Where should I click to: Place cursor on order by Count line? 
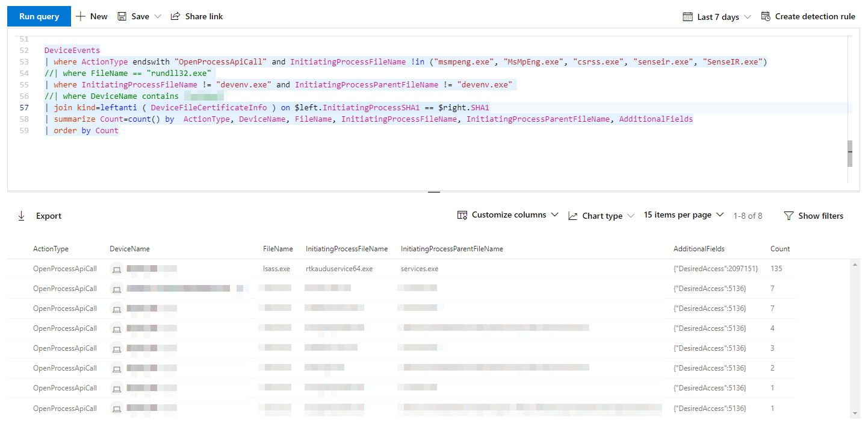click(82, 131)
